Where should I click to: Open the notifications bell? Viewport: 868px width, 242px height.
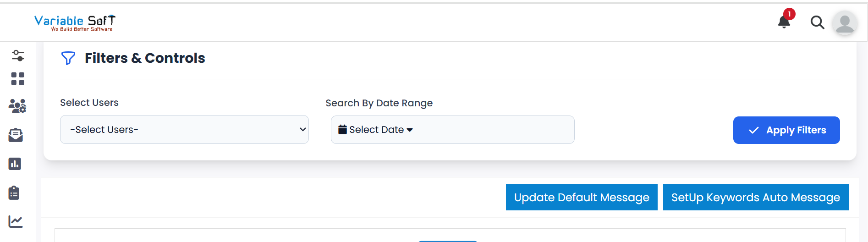pyautogui.click(x=784, y=22)
